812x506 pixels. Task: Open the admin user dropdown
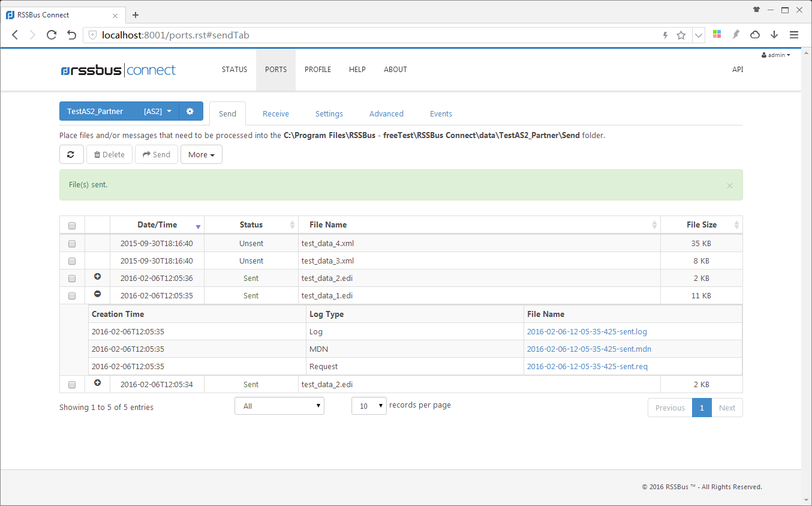pyautogui.click(x=776, y=55)
